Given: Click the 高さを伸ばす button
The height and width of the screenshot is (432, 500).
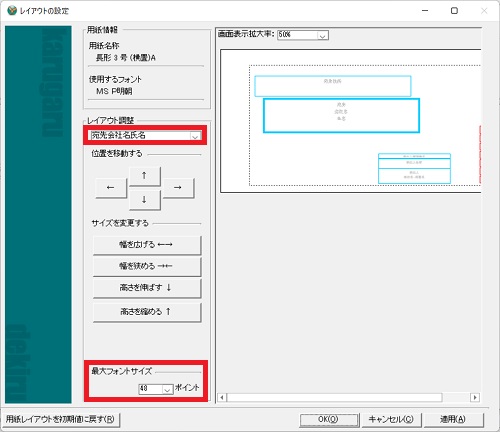Looking at the screenshot, I should [x=147, y=288].
